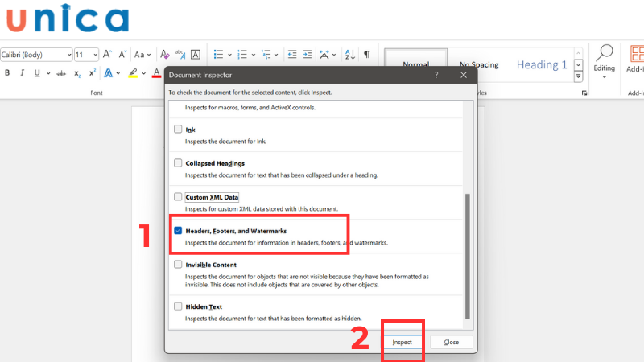Click the Document Inspector scrollbar thumb

click(x=467, y=256)
